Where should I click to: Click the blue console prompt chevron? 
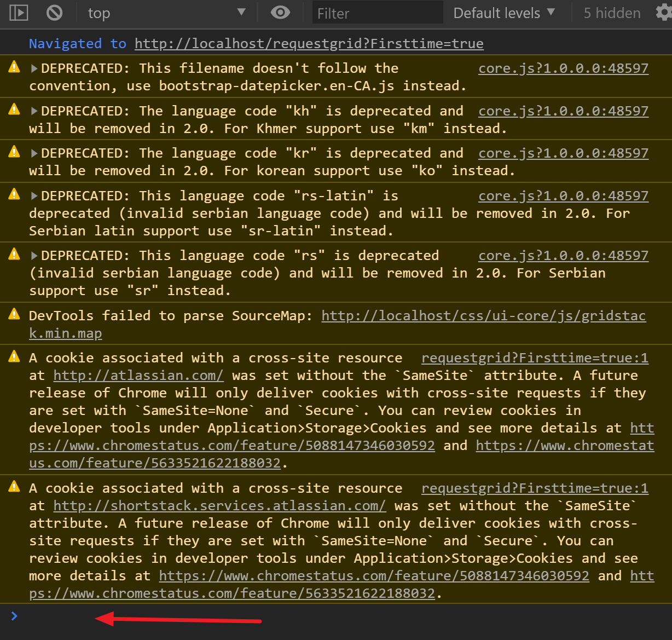(x=14, y=616)
